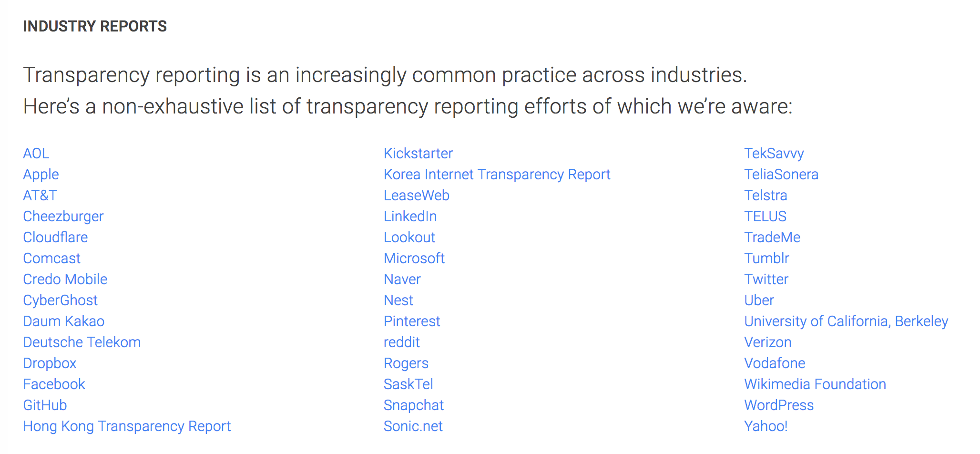Open the Cloudflare report link
Viewport: 980px width, 454px height.
click(55, 237)
